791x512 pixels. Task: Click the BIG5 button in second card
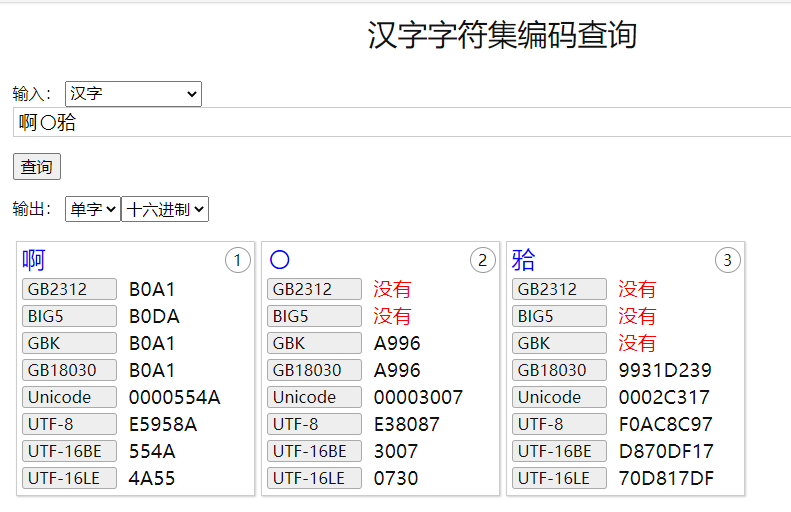314,316
